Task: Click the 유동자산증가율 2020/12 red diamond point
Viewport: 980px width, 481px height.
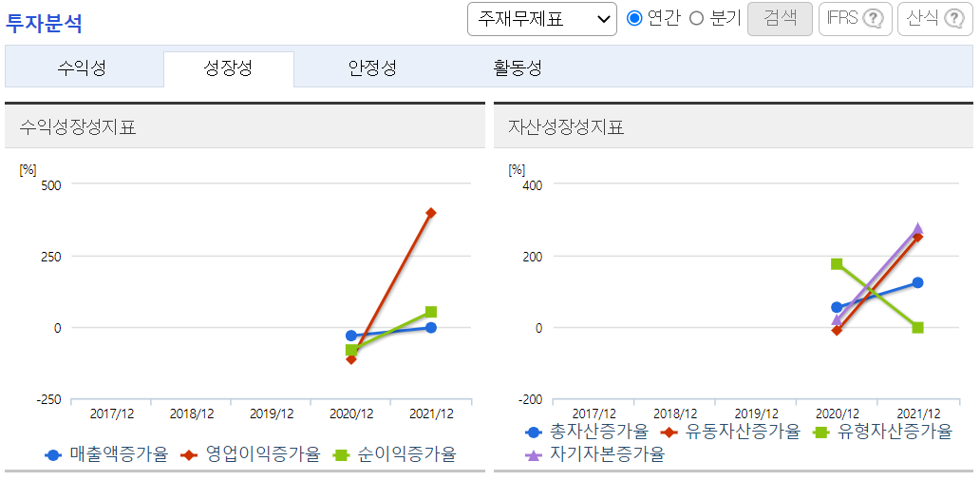Action: coord(837,330)
